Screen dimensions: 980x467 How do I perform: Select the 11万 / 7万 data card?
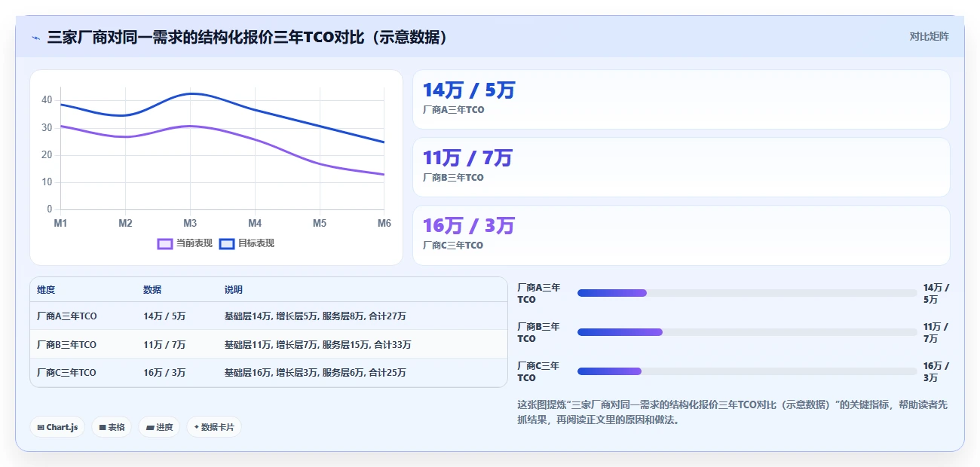tap(681, 167)
